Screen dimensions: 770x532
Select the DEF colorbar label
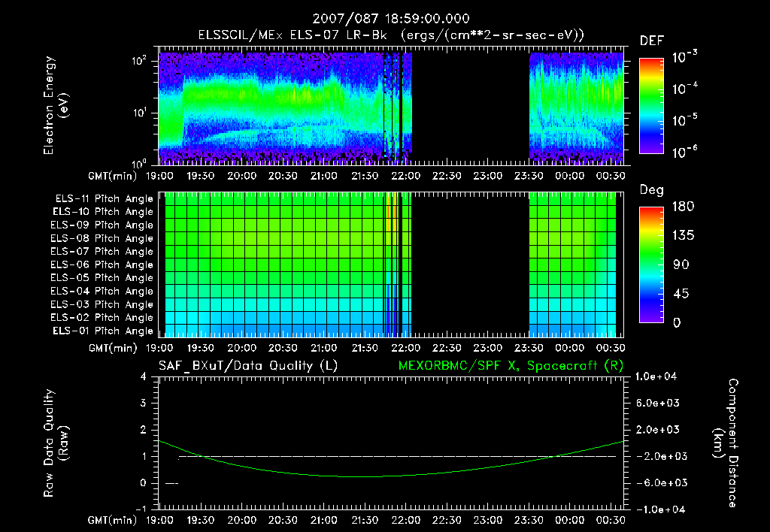click(x=652, y=41)
